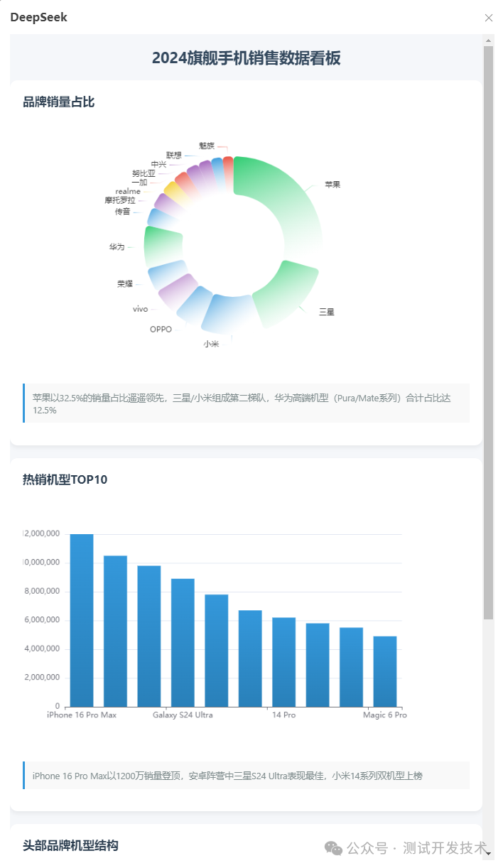Click the 14 Pro bar
Viewport: 503px width, 868px height.
(x=283, y=662)
